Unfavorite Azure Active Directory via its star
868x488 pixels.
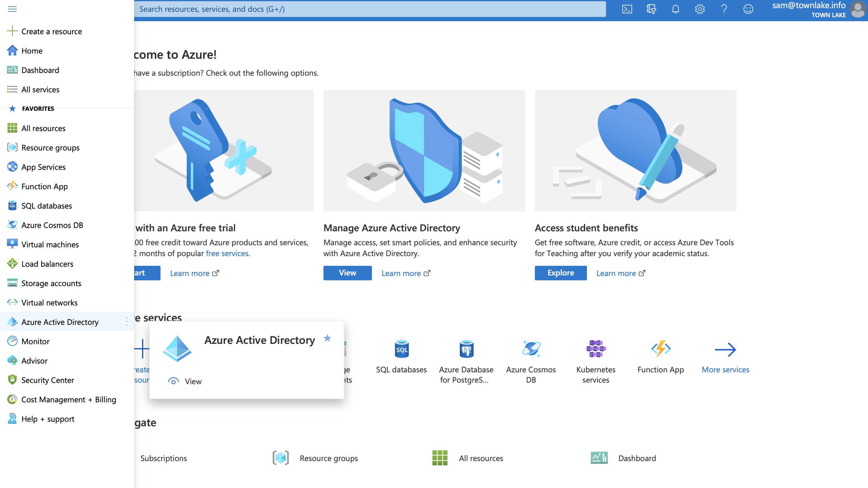point(327,338)
